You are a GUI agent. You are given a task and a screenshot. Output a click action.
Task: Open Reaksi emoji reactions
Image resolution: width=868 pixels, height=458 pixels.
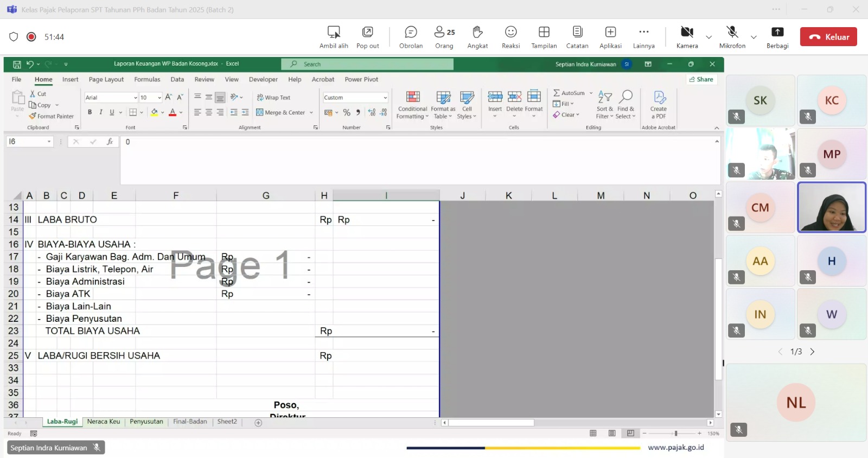[510, 37]
